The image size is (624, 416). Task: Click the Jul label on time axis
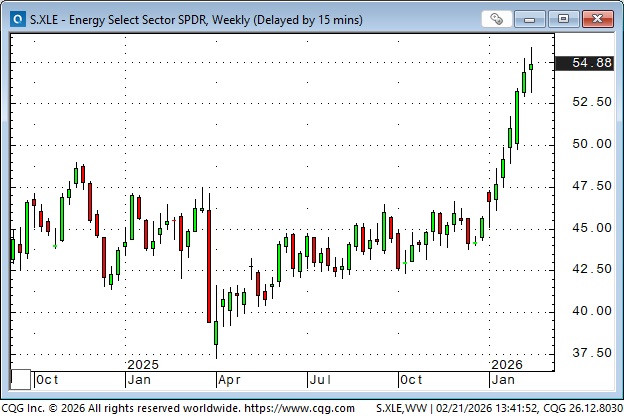point(321,380)
